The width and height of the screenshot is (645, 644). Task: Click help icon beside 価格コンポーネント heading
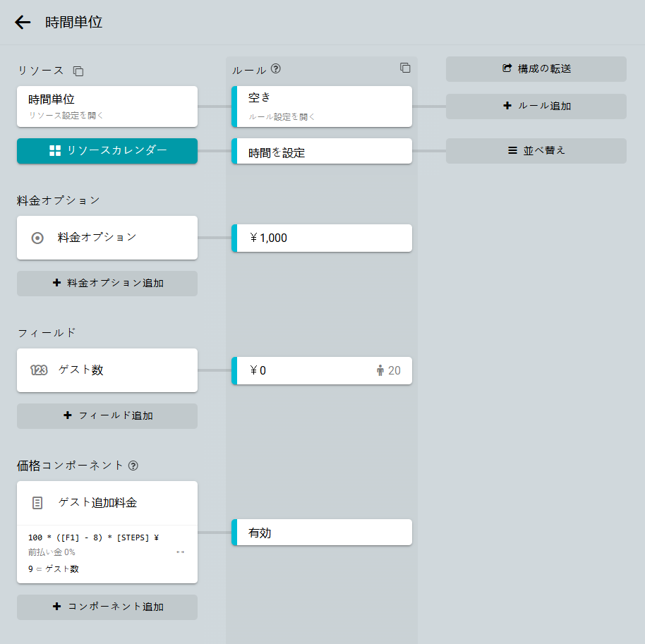coord(133,466)
